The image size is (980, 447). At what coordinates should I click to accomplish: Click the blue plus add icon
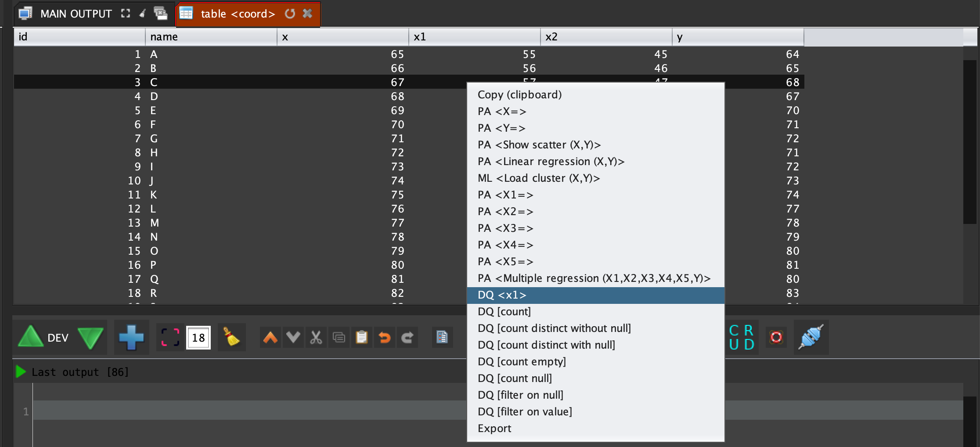[x=131, y=337]
